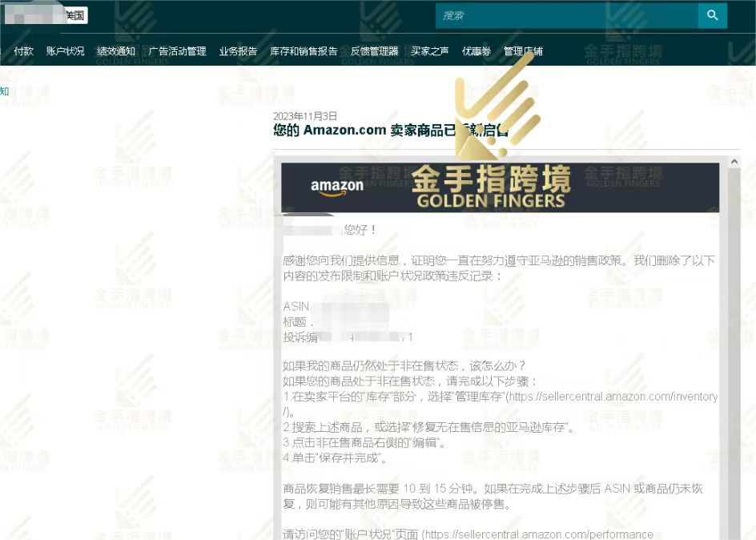Open 库存和销售报告 menu item
Screen dimensions: 756x540
tap(304, 51)
